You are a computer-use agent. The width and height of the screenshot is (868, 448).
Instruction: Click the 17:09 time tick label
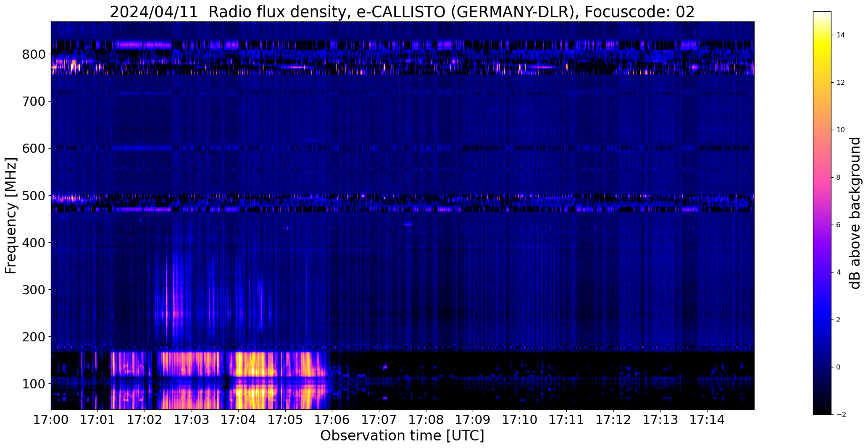473,419
